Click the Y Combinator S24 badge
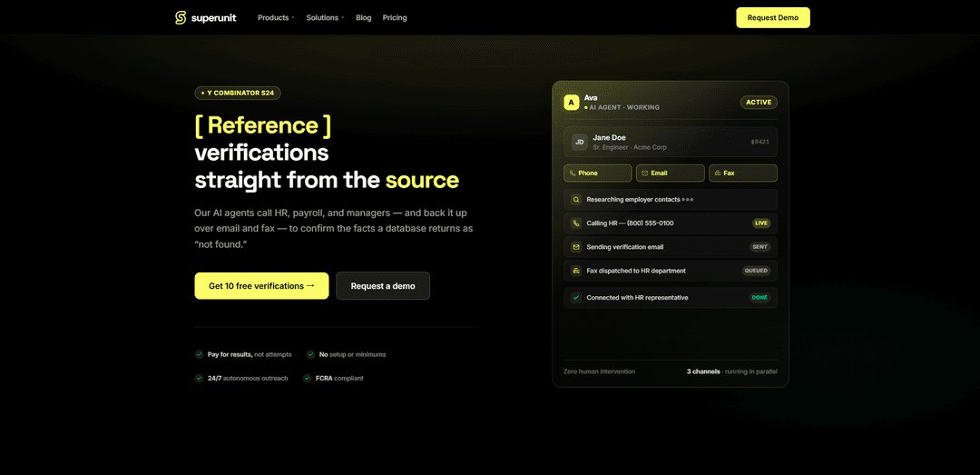 238,93
